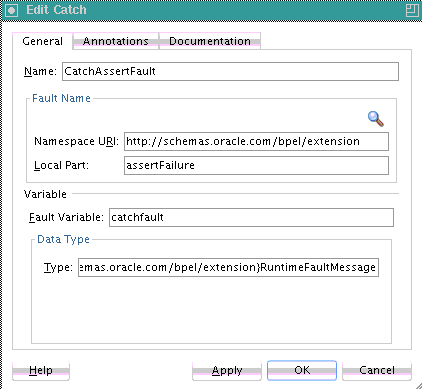Click the maximize icon in Edit Catch title bar
This screenshot has width=422, height=389.
[x=412, y=10]
